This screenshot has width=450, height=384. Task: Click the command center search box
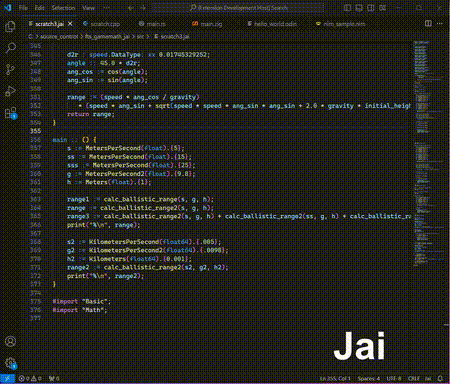click(239, 8)
